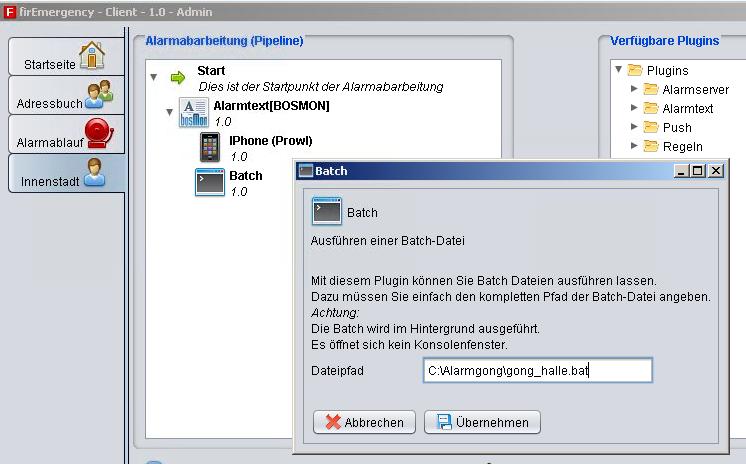
Task: Switch to the Adressbuch tab
Action: (66, 97)
